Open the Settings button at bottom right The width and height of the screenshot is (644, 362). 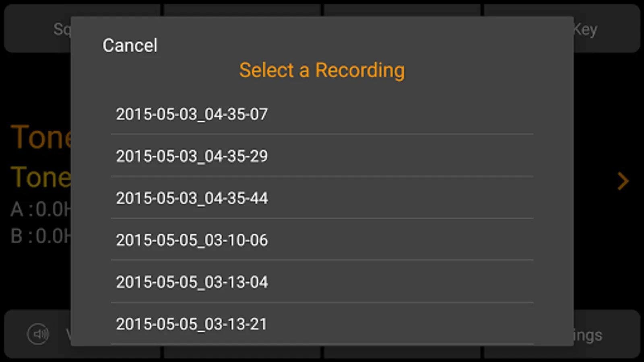click(x=588, y=335)
